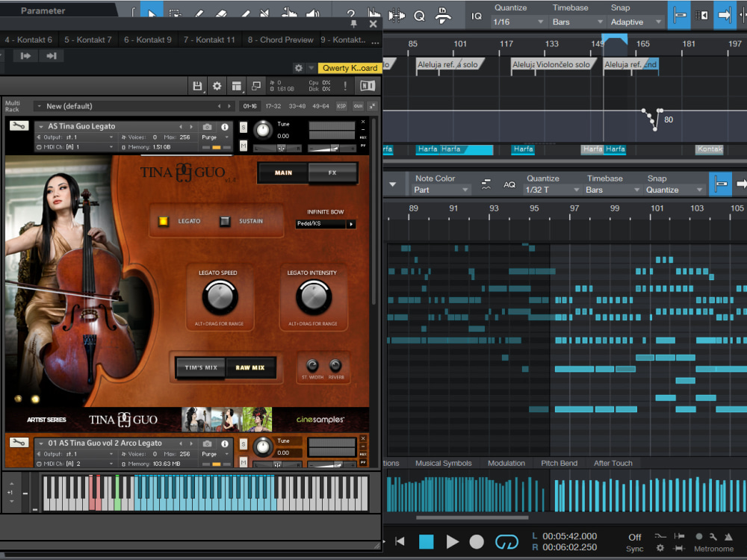747x560 pixels.
Task: Click the AQ auto quantize button in editor
Action: [x=509, y=184]
